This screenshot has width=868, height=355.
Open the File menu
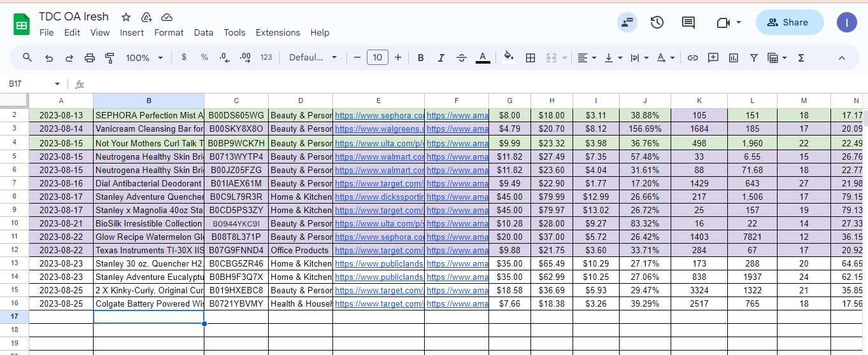click(x=46, y=32)
